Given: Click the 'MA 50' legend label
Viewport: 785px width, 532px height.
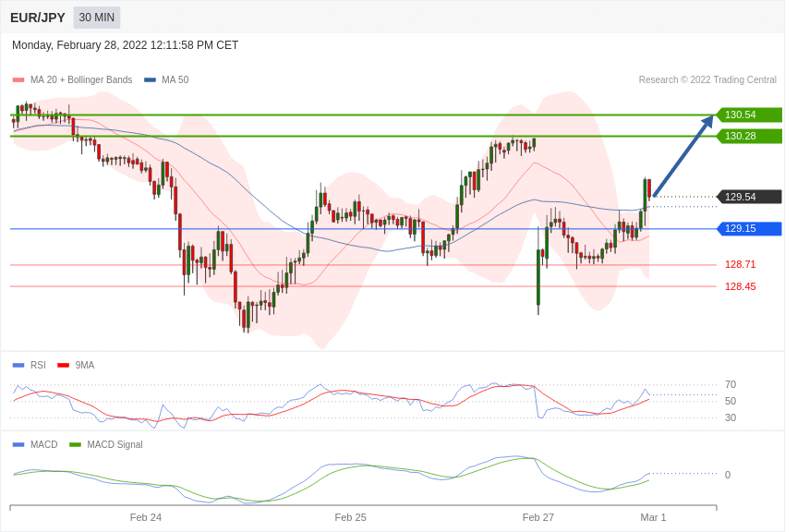Looking at the screenshot, I should point(175,79).
